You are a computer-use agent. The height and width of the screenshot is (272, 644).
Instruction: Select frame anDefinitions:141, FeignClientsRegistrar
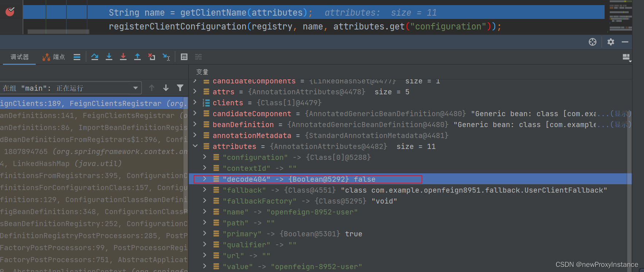point(94,115)
